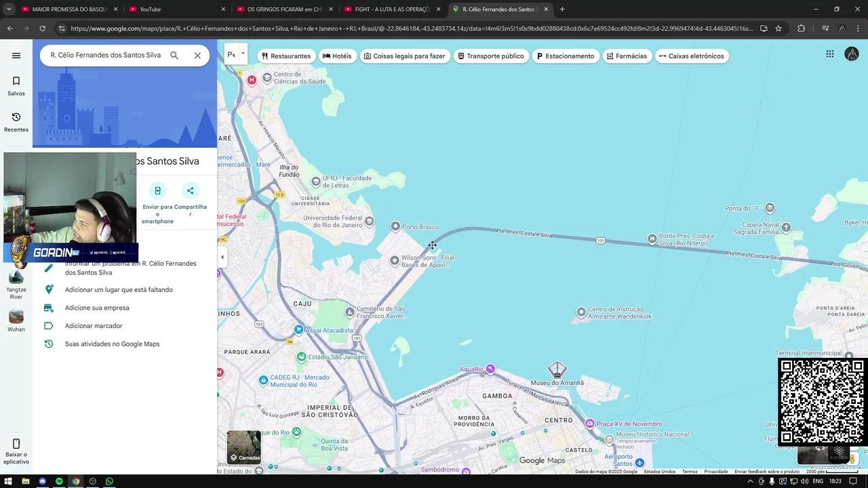Click the Wilson Sons map pin
868x488 pixels.
(394, 260)
